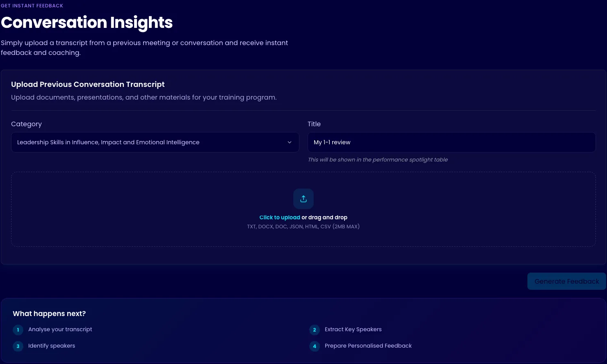Click the step 2 number badge
607x364 pixels.
tap(315, 330)
